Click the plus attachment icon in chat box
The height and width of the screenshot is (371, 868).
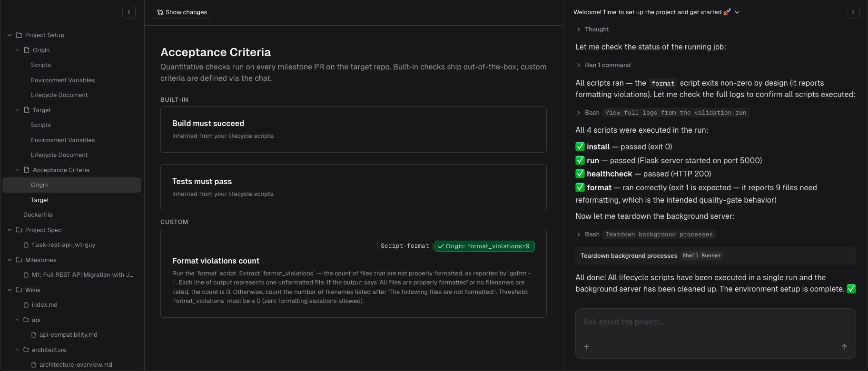586,347
